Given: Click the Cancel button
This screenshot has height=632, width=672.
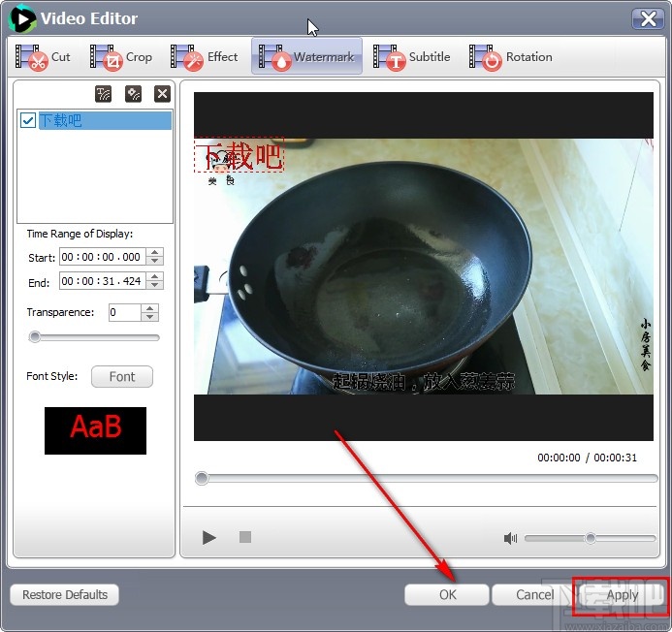Looking at the screenshot, I should tap(534, 595).
